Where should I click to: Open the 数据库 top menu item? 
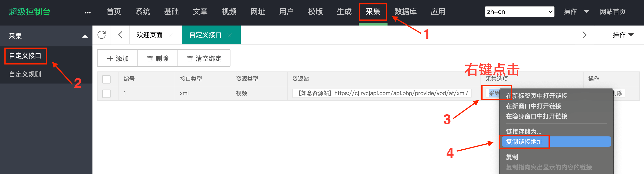tap(405, 12)
